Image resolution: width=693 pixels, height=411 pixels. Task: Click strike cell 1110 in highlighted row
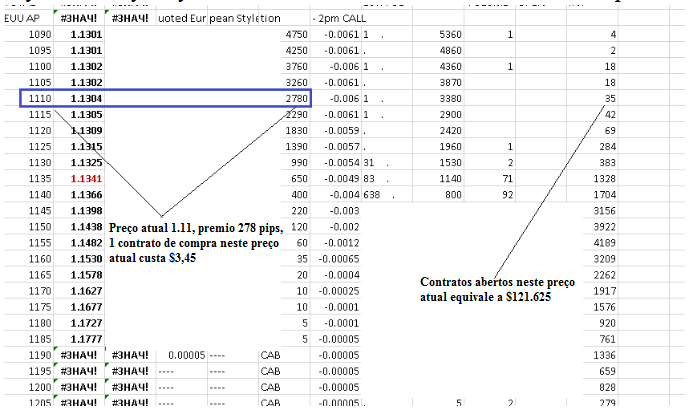tap(38, 99)
